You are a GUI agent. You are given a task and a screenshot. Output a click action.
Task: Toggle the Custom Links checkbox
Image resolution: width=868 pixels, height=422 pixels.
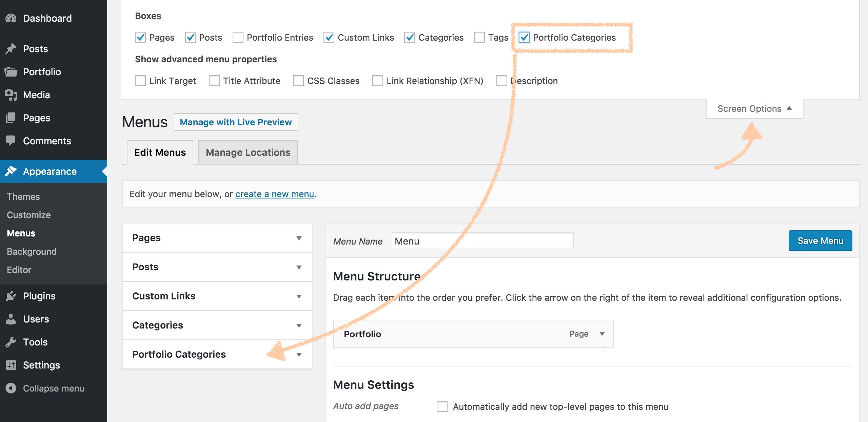329,37
